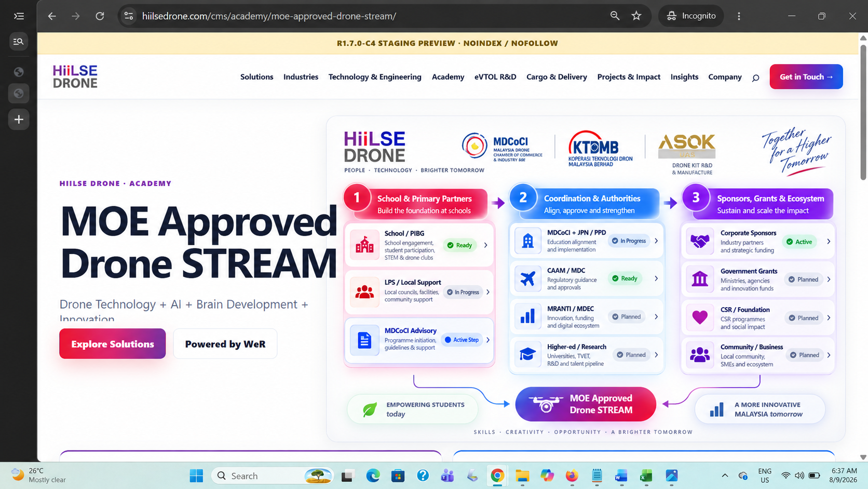
Task: Open the Industries nav menu
Action: click(301, 77)
